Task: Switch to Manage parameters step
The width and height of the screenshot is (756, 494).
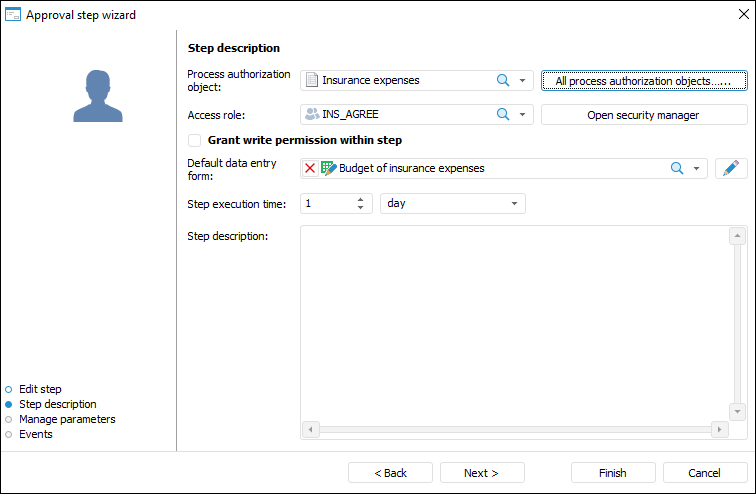Action: click(x=67, y=419)
